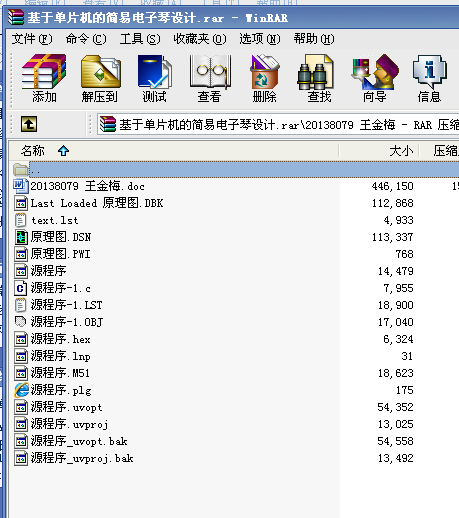Open the 查找 (Find) binoculars tool
The width and height of the screenshot is (459, 518).
pyautogui.click(x=319, y=79)
